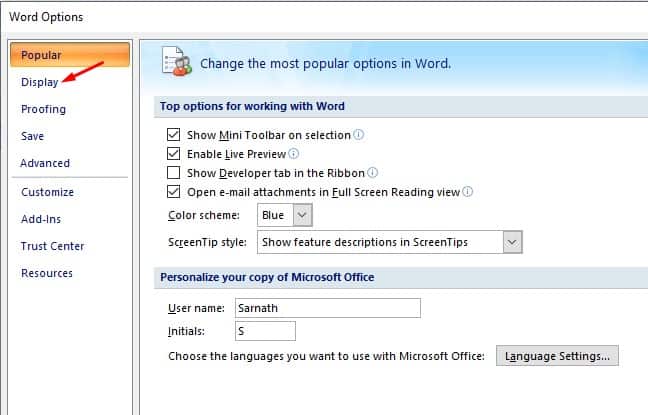Viewport: 648px width, 415px height.
Task: Click the 'Initials:' label
Action: click(x=186, y=332)
